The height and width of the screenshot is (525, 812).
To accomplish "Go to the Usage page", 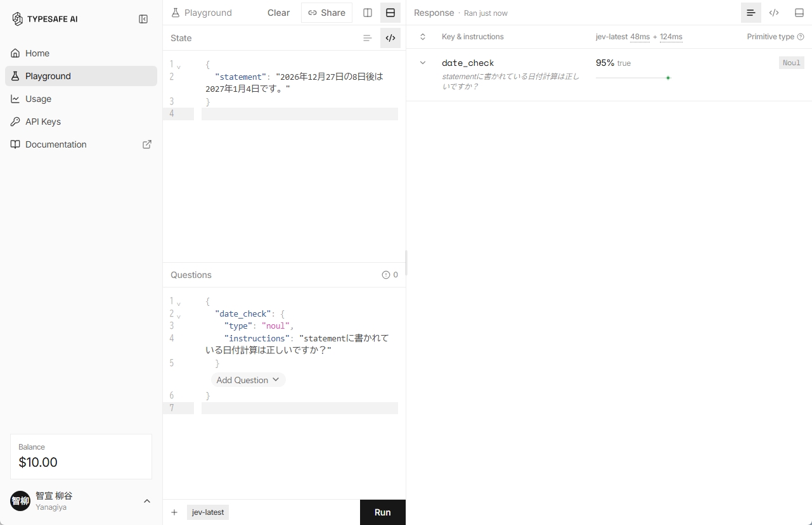I will [x=81, y=99].
